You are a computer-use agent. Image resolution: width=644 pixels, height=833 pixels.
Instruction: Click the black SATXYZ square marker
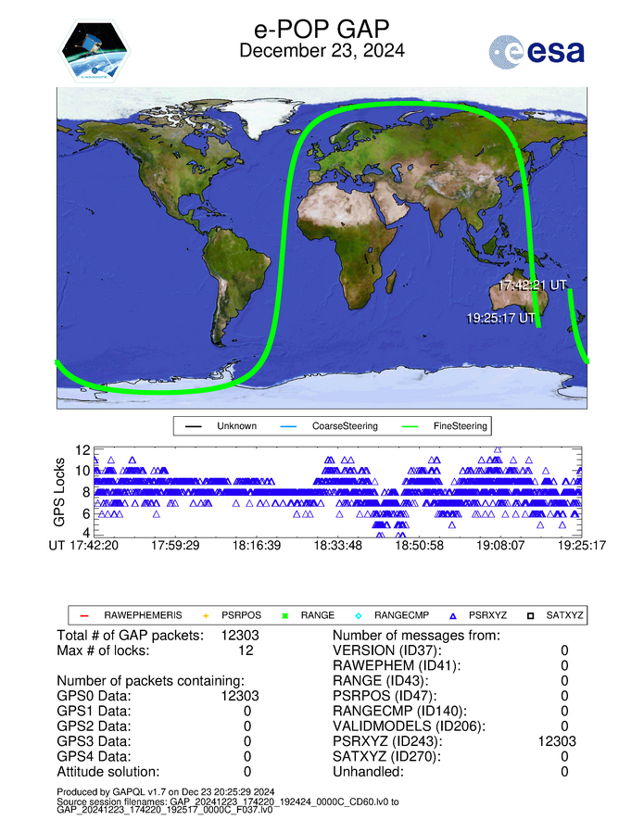click(530, 615)
